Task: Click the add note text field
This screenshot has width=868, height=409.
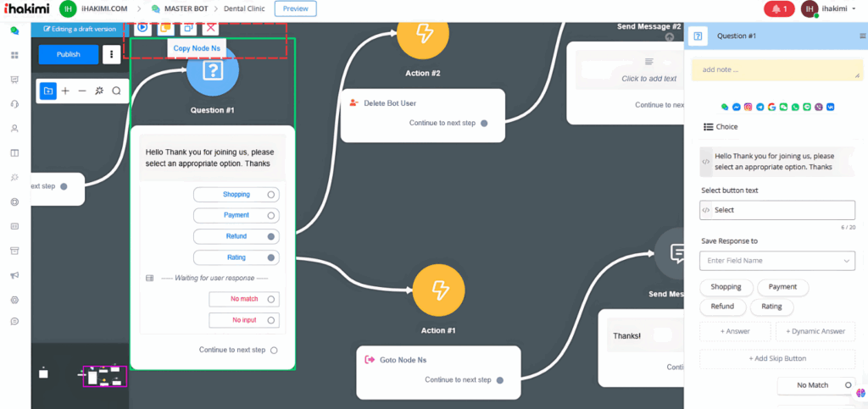Action: coord(776,70)
